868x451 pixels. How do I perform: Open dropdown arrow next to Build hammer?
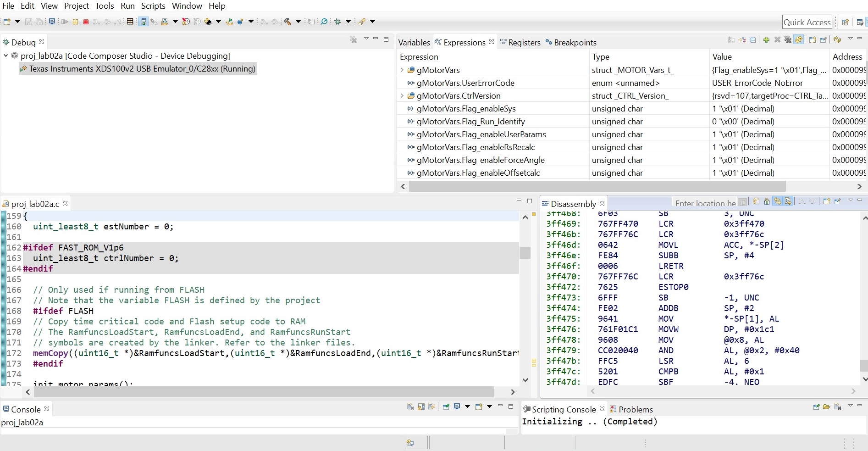pos(298,22)
